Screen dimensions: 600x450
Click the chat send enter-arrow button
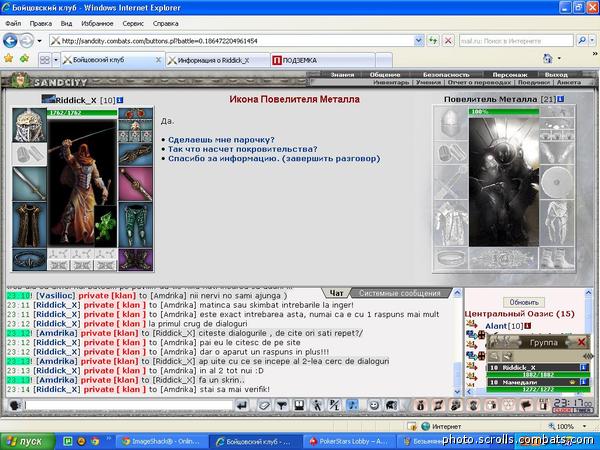(x=242, y=405)
